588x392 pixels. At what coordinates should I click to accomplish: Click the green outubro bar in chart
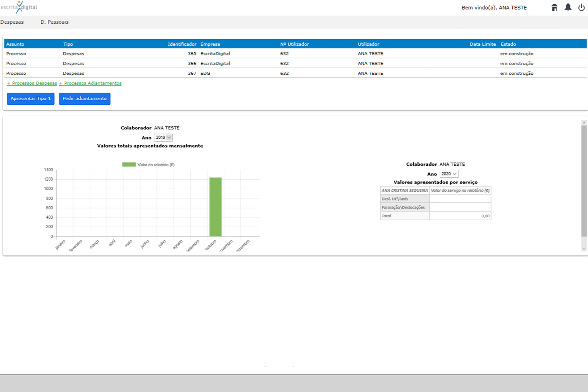coord(215,207)
